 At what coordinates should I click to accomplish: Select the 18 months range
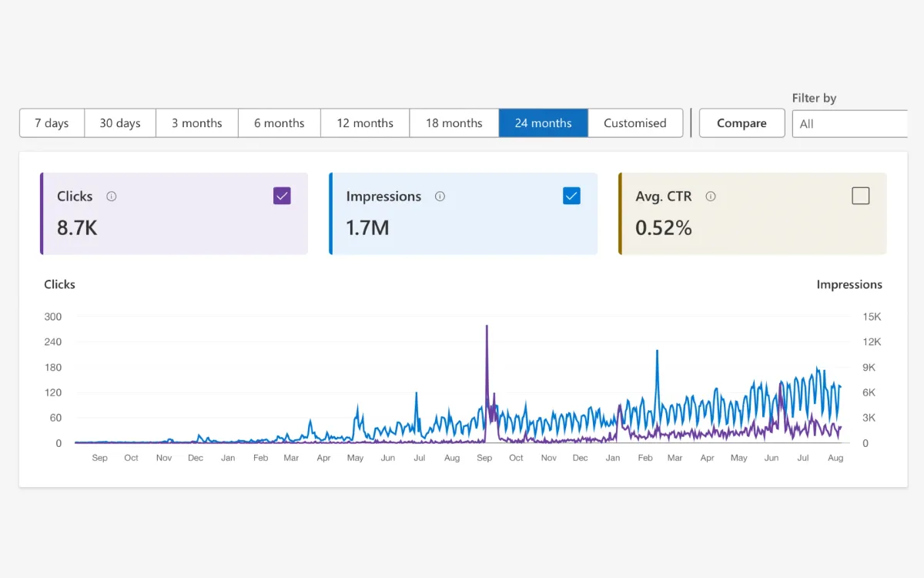point(454,123)
